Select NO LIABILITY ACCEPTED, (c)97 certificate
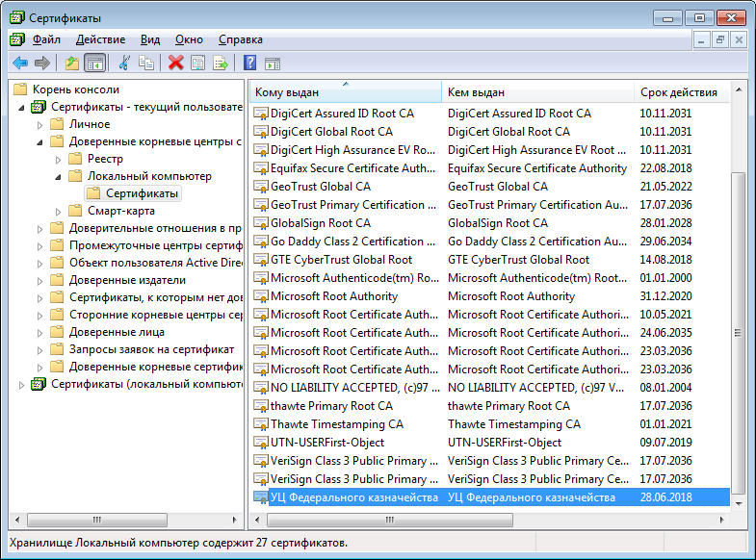 pyautogui.click(x=490, y=388)
